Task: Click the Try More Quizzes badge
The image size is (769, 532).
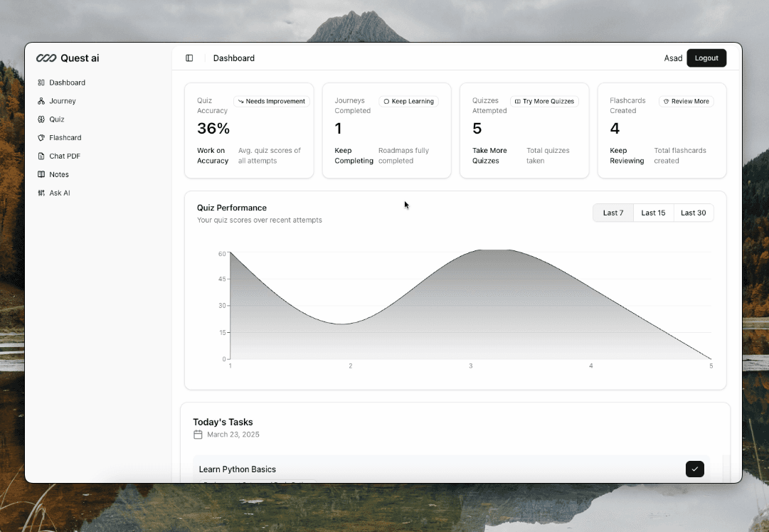Action: click(x=544, y=101)
